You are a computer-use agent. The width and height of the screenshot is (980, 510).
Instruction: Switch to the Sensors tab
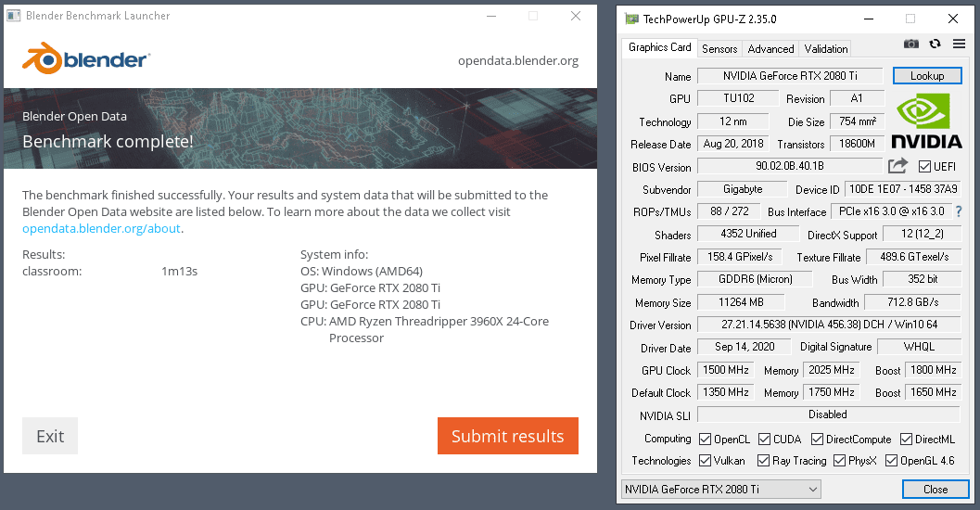tap(719, 49)
